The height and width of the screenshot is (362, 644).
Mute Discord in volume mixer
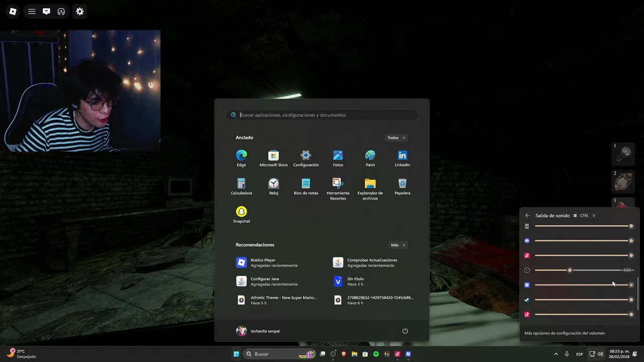pos(527,241)
